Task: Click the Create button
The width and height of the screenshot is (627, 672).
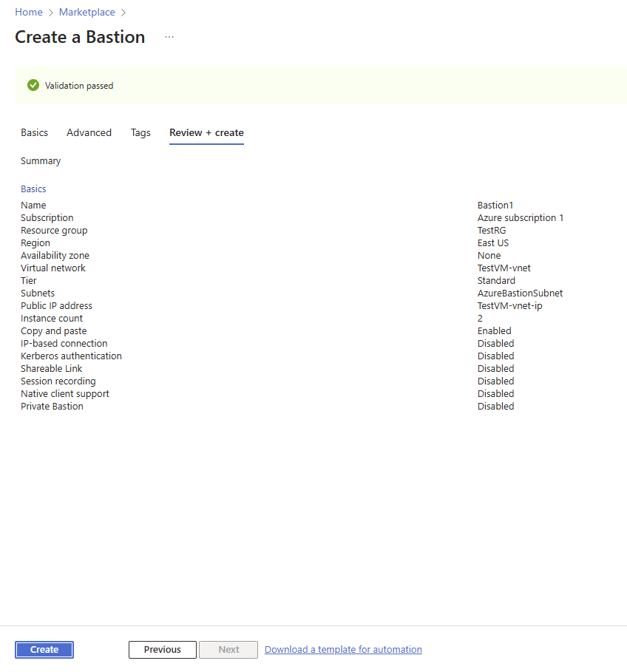Action: (44, 649)
